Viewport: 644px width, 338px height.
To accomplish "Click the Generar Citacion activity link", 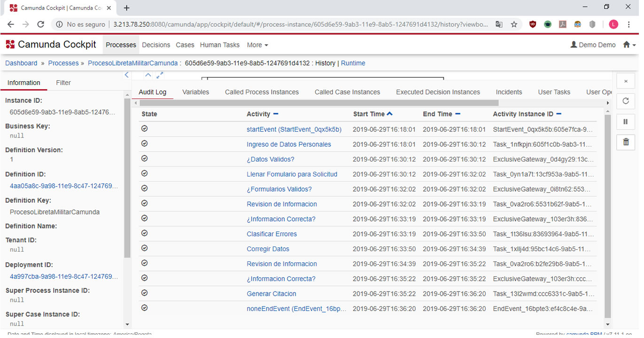I will (x=271, y=294).
